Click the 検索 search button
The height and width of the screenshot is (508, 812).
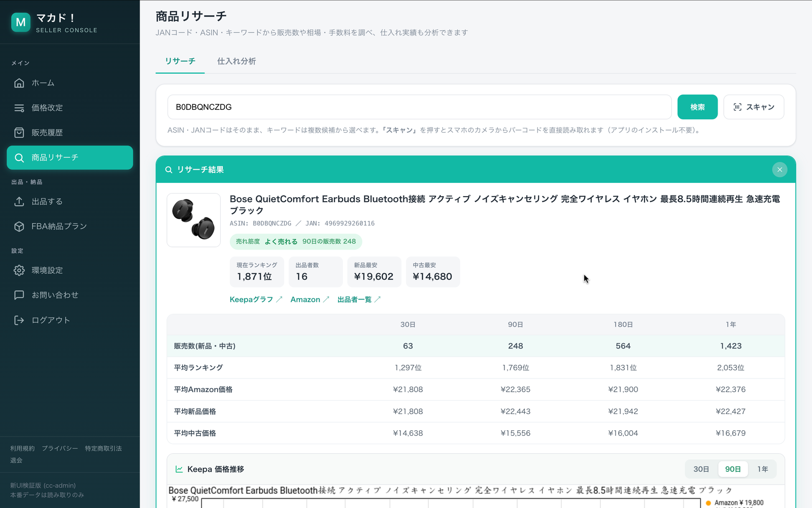pyautogui.click(x=697, y=107)
